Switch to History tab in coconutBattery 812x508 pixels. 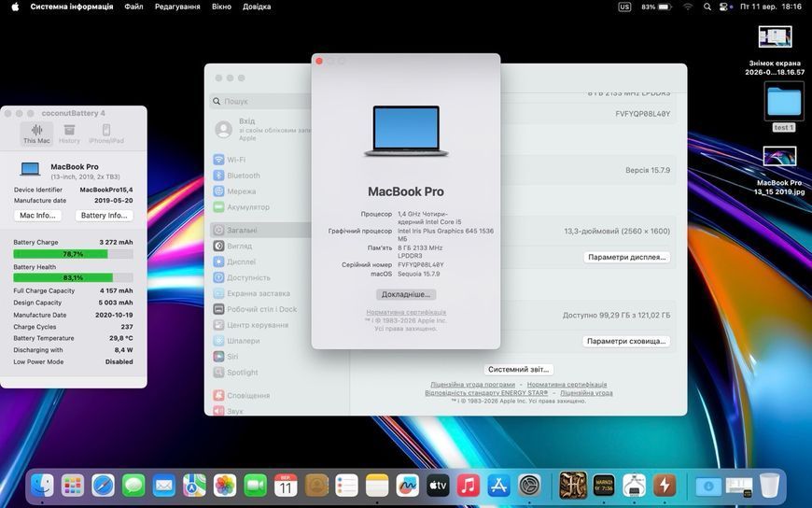point(69,134)
